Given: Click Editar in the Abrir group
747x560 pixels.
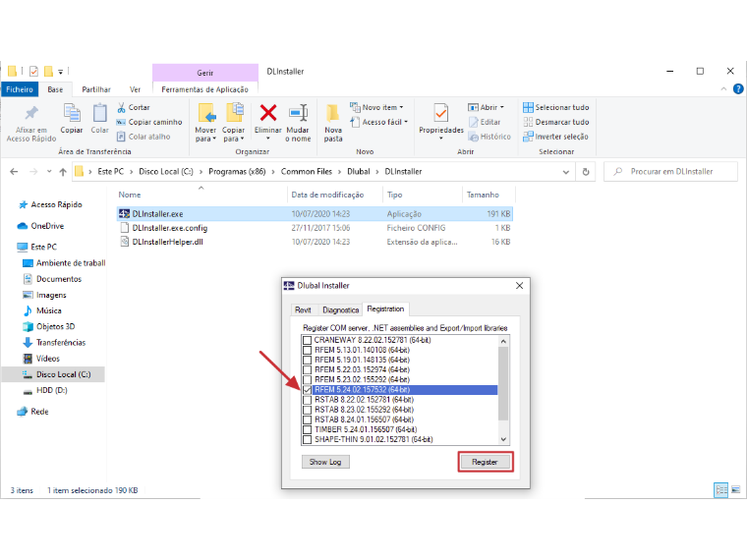Looking at the screenshot, I should [485, 122].
